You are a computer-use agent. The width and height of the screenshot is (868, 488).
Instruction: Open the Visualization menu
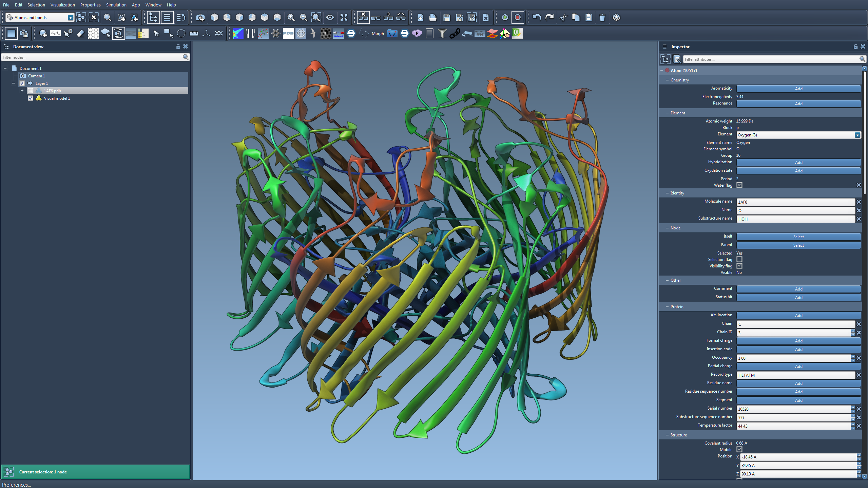[62, 5]
